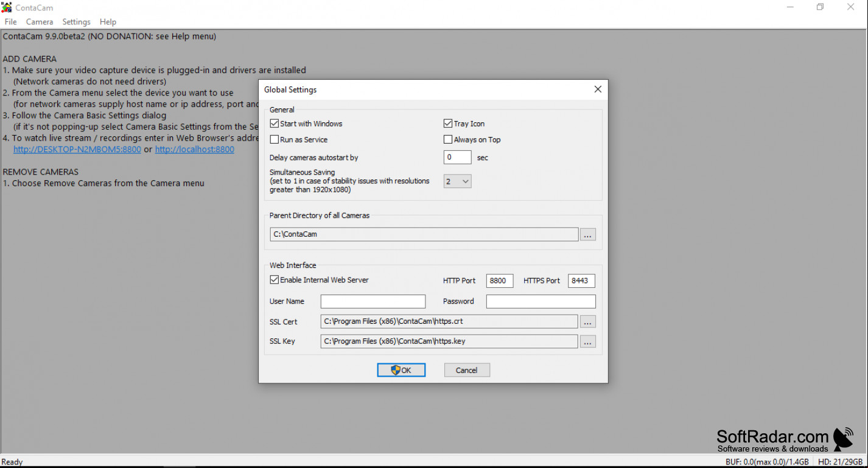The width and height of the screenshot is (868, 468).
Task: Toggle Enable Internal Web Server checkbox
Action: (x=275, y=280)
